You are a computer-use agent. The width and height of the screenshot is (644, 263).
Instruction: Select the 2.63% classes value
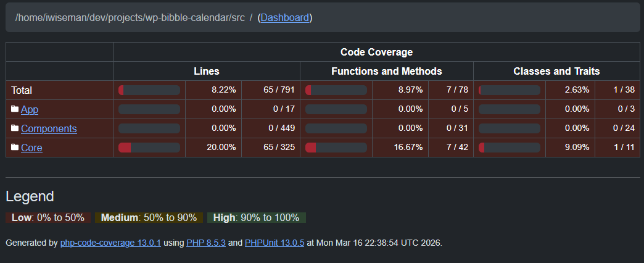coord(577,90)
